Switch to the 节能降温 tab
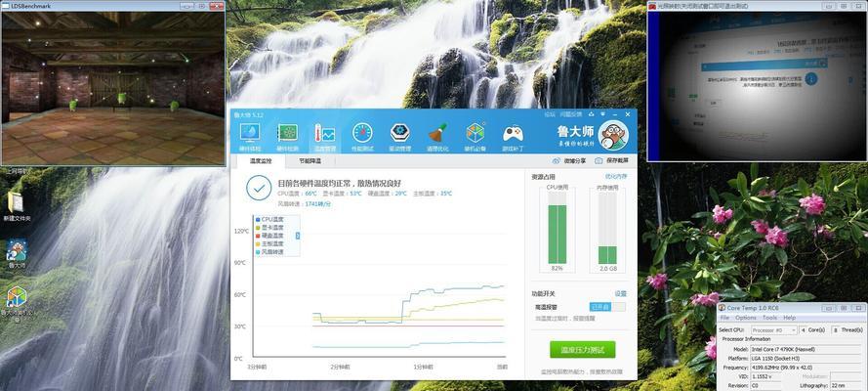Image resolution: width=868 pixels, height=391 pixels. point(310,161)
